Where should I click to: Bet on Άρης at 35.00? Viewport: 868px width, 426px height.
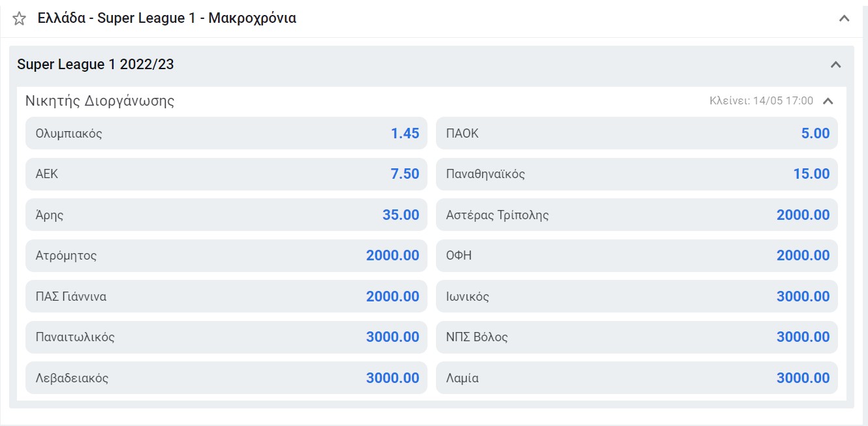click(x=226, y=215)
